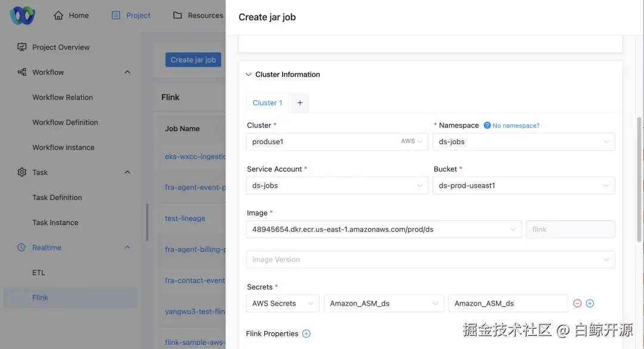Open the Image repository dropdown
The width and height of the screenshot is (644, 349).
tap(384, 229)
